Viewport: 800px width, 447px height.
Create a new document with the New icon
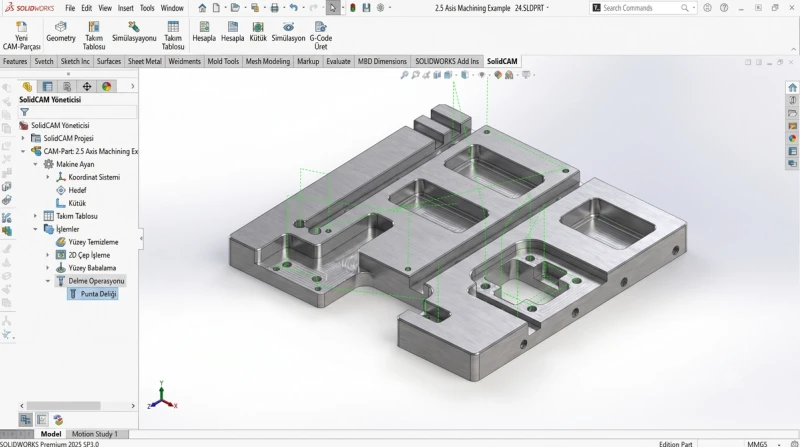[x=216, y=8]
